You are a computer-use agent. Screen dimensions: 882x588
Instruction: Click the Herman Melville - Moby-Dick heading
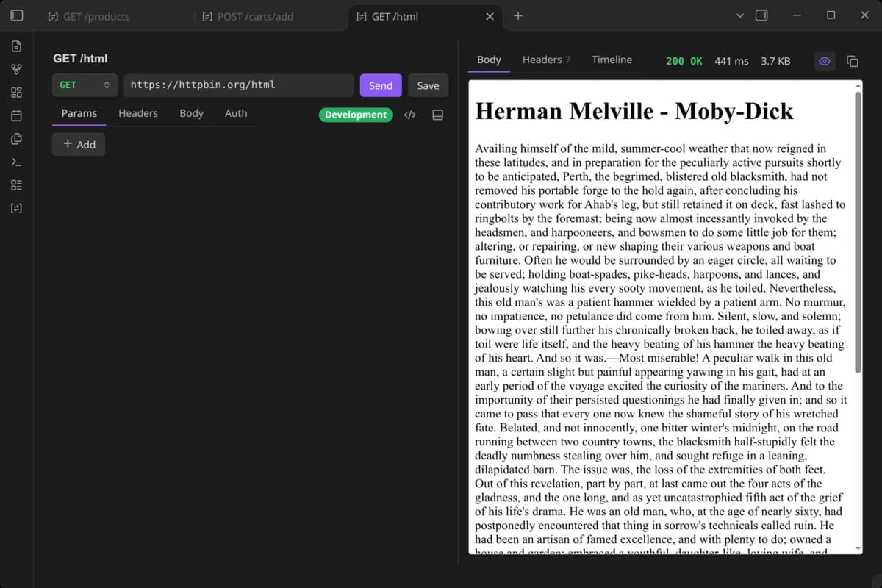[634, 111]
